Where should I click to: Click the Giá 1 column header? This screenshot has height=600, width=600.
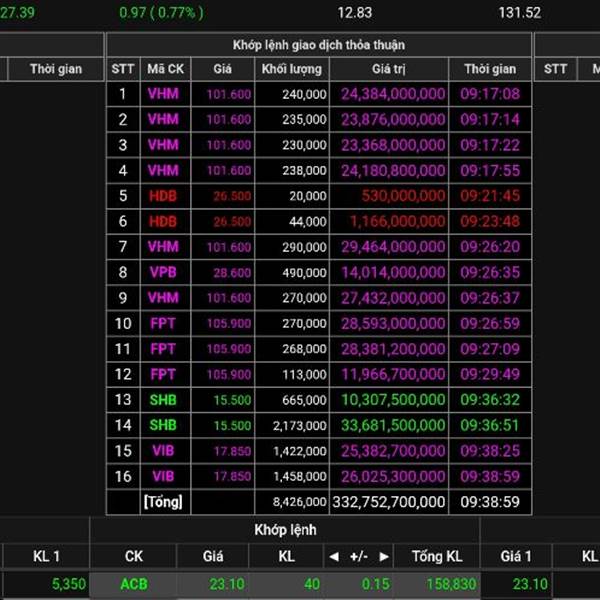click(516, 556)
